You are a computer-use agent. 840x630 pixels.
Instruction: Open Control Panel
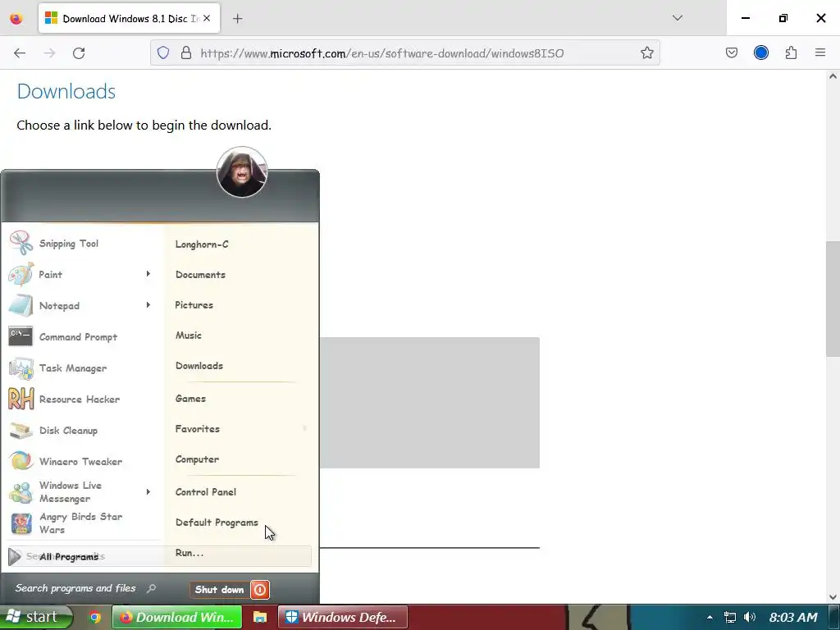[x=206, y=492]
